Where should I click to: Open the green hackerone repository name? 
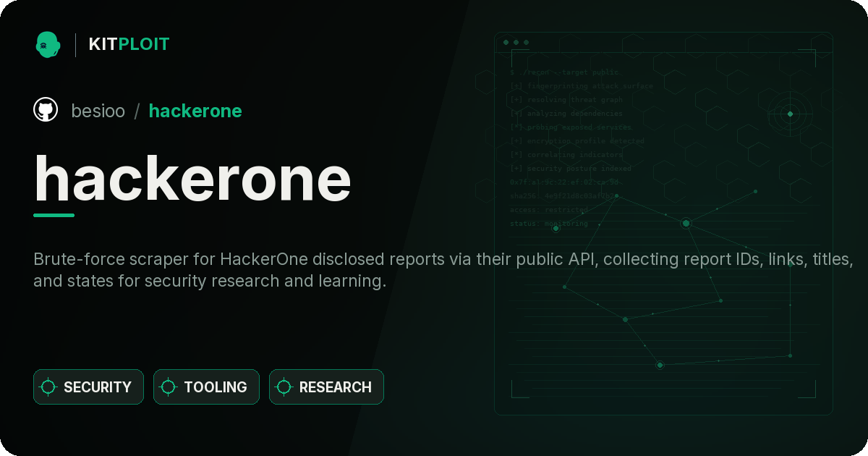[x=195, y=111]
